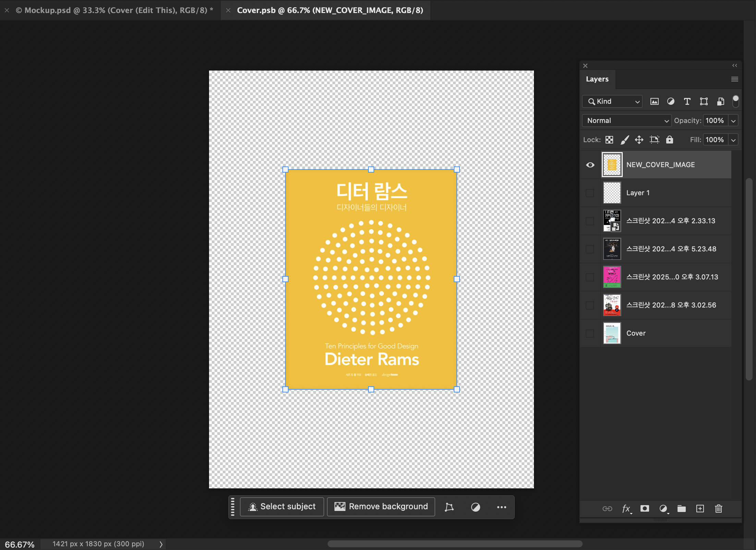Filter layers by type layers icon
Viewport: 756px width, 550px height.
[x=687, y=101]
